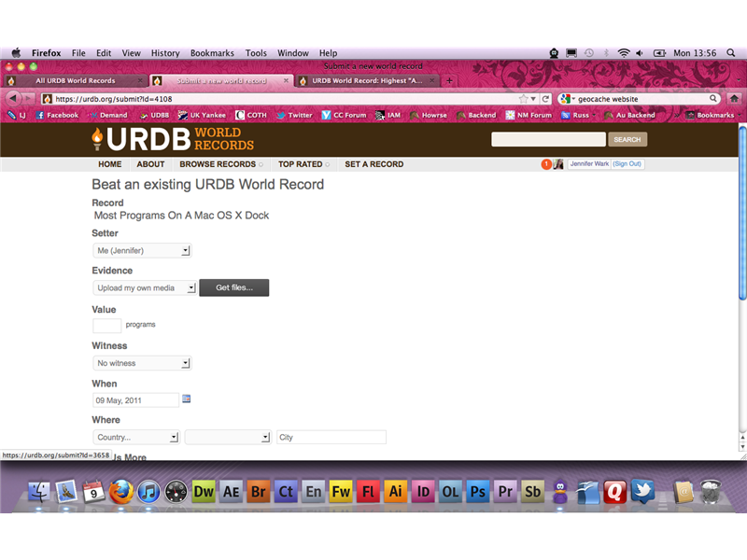Open the red notification badge
Image resolution: width=747 pixels, height=560 pixels.
click(546, 164)
